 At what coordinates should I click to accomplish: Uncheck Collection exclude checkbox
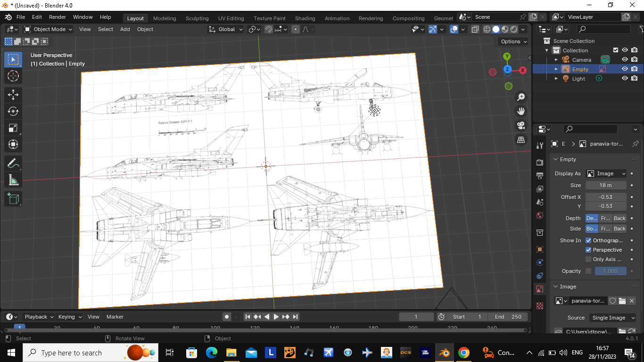point(615,50)
